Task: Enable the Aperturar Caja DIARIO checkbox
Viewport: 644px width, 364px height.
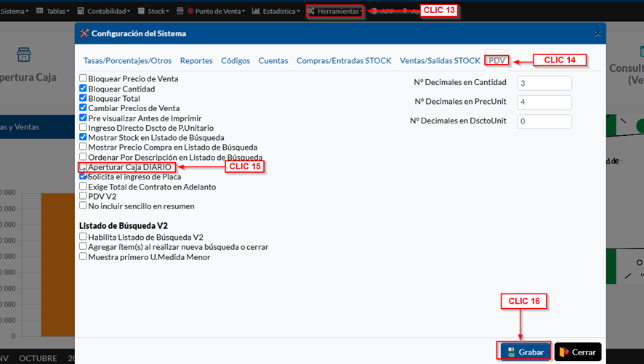Action: [x=83, y=167]
